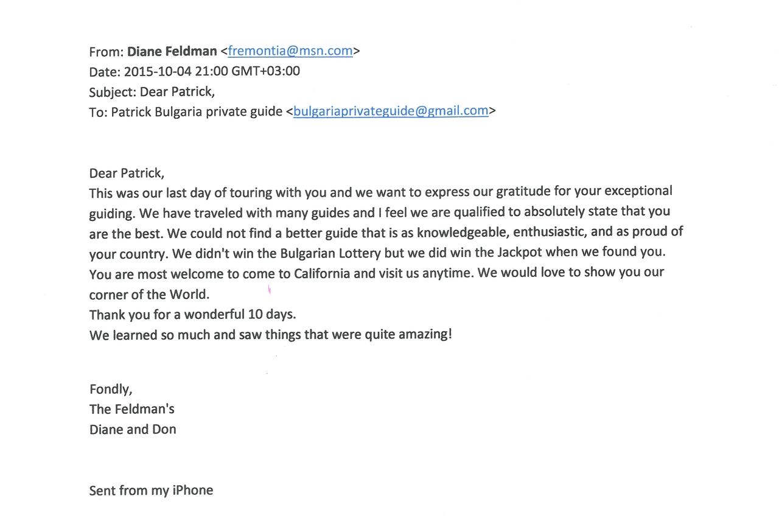779x532 pixels.
Task: Click the "Sent from my iPhone" footer
Action: (151, 491)
